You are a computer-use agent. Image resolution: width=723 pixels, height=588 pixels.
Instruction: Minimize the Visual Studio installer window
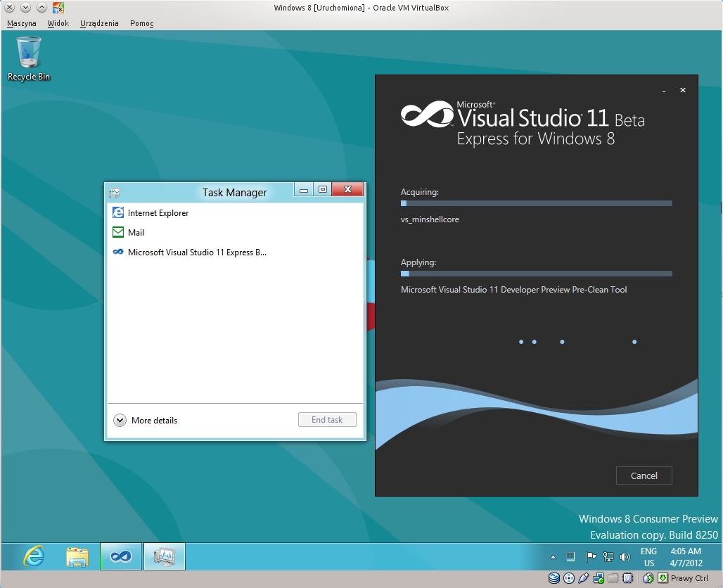(663, 91)
